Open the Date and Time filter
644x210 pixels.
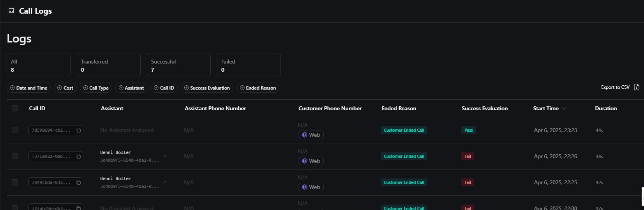tap(28, 88)
